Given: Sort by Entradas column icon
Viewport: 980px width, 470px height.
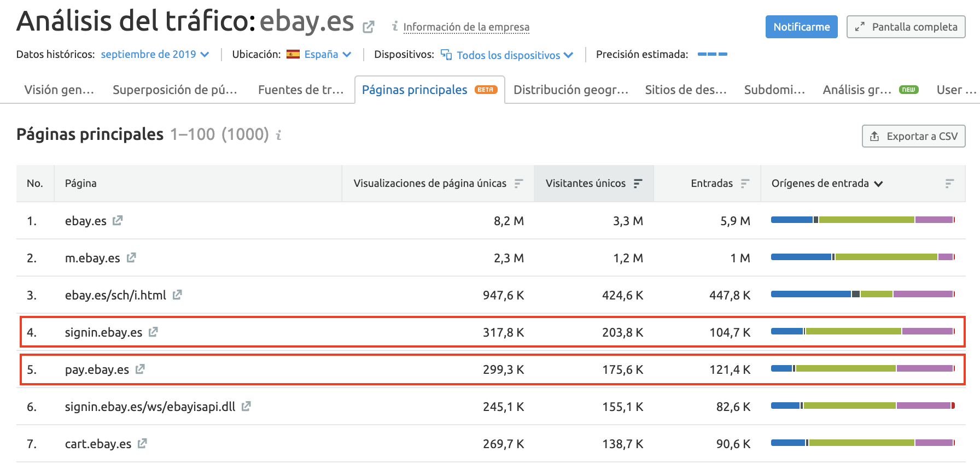Looking at the screenshot, I should (745, 184).
